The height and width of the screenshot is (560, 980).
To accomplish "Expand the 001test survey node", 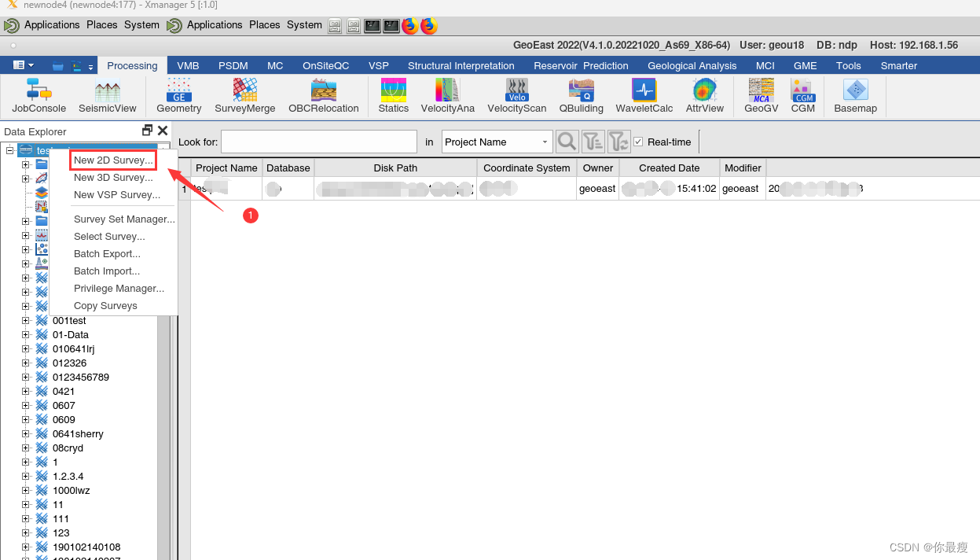I will 26,321.
